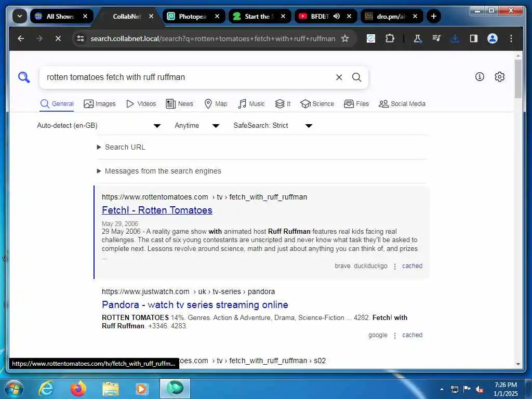532x399 pixels.
Task: Open SafeSearch: Strict dropdown
Action: tap(272, 126)
